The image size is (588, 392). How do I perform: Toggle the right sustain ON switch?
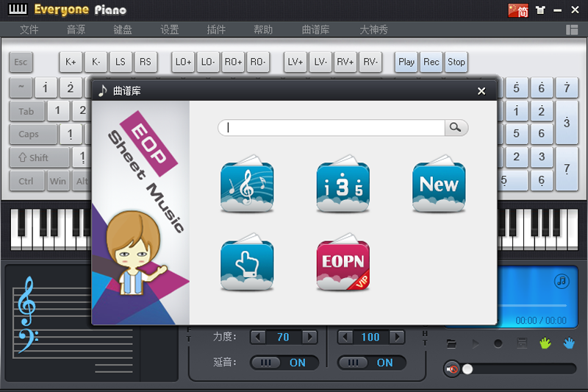click(x=372, y=363)
